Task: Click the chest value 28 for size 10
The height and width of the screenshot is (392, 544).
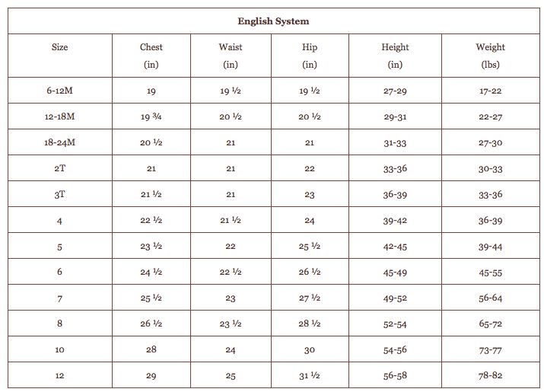Action: coord(151,349)
